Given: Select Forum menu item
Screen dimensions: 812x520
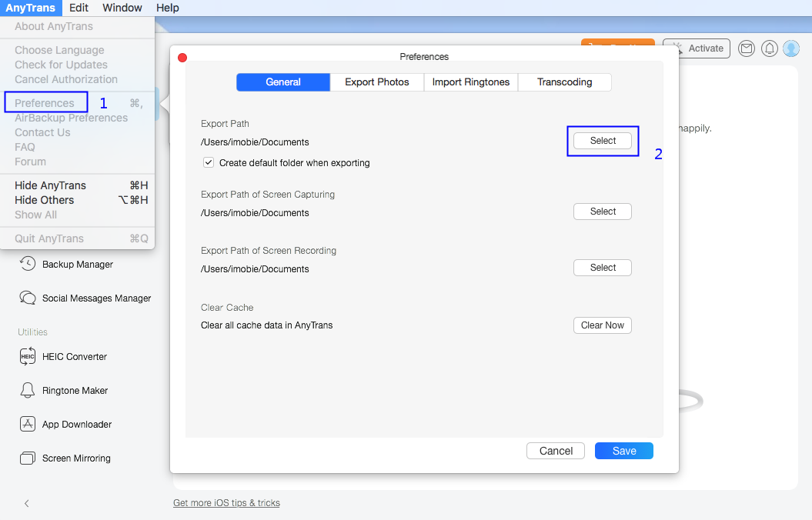Looking at the screenshot, I should (77, 162).
